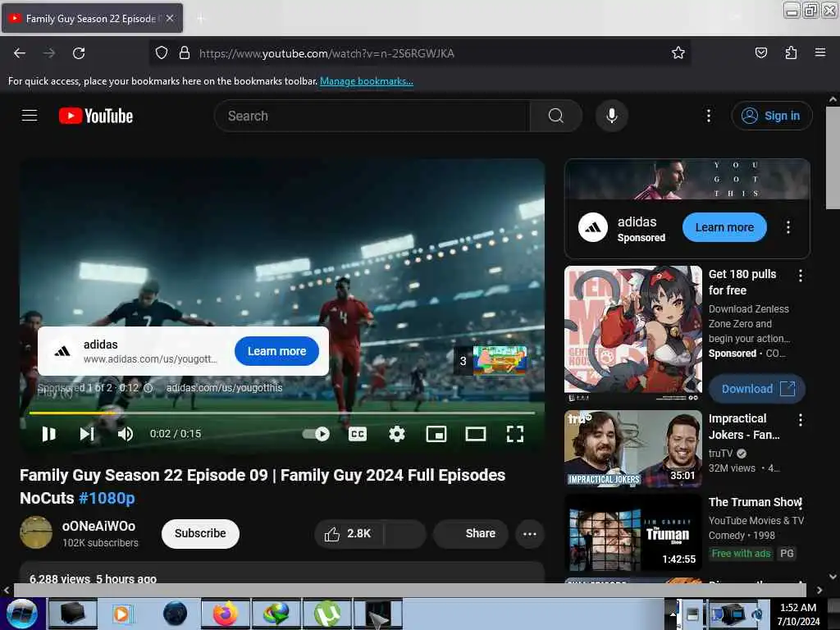Click the search magnifier button
This screenshot has width=840, height=630.
click(556, 116)
